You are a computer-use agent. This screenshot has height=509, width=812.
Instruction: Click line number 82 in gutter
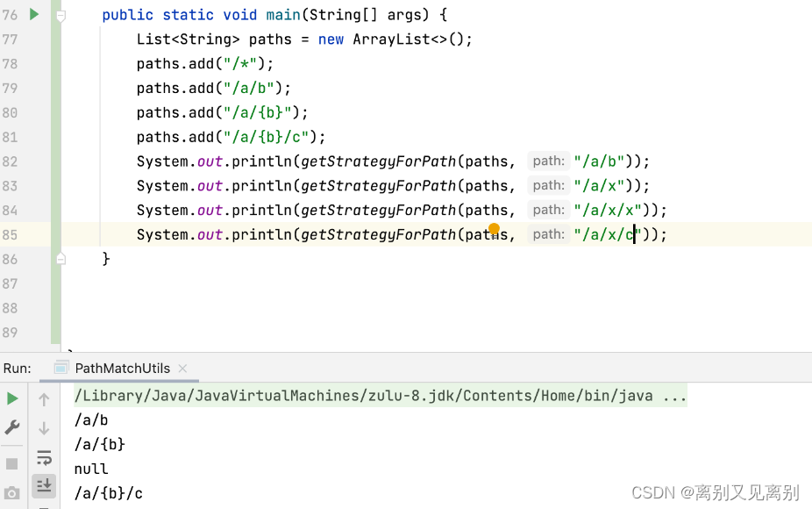(10, 161)
